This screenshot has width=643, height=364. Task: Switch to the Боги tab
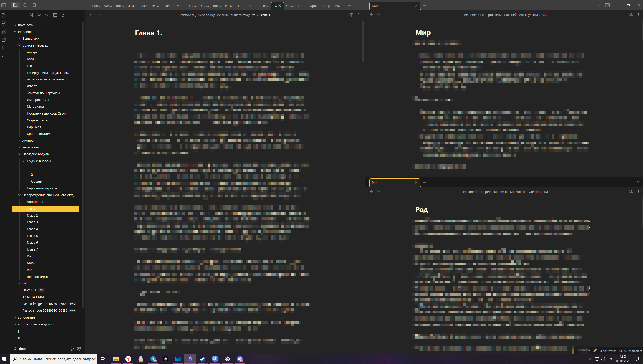144,6
